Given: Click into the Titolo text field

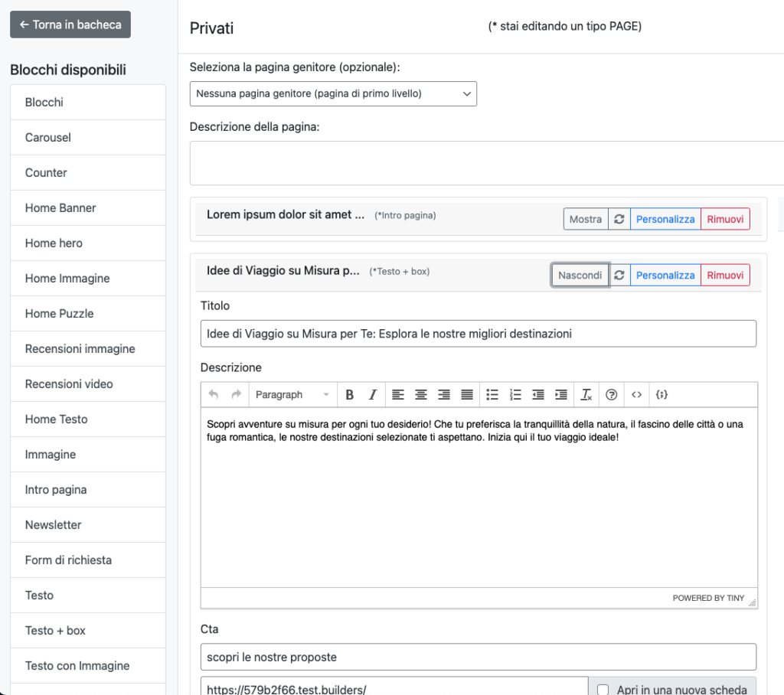Looking at the screenshot, I should [x=479, y=334].
